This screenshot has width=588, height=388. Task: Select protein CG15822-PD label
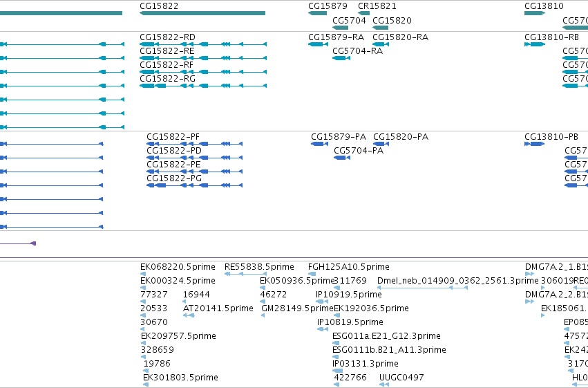(x=174, y=151)
